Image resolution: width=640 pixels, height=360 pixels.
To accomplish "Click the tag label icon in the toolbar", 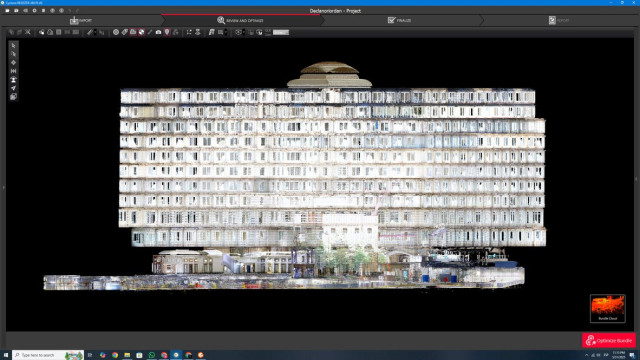I will point(124,32).
